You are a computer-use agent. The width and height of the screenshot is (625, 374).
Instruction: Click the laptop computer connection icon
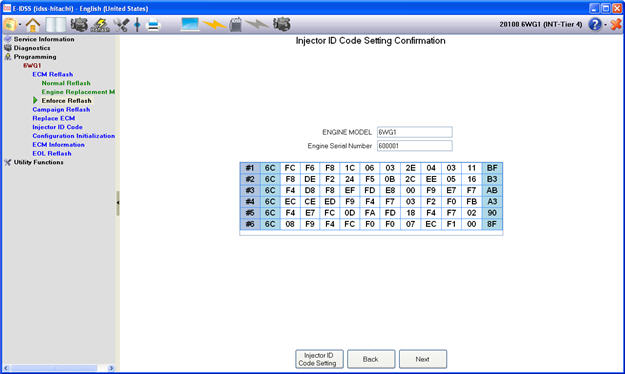[190, 24]
